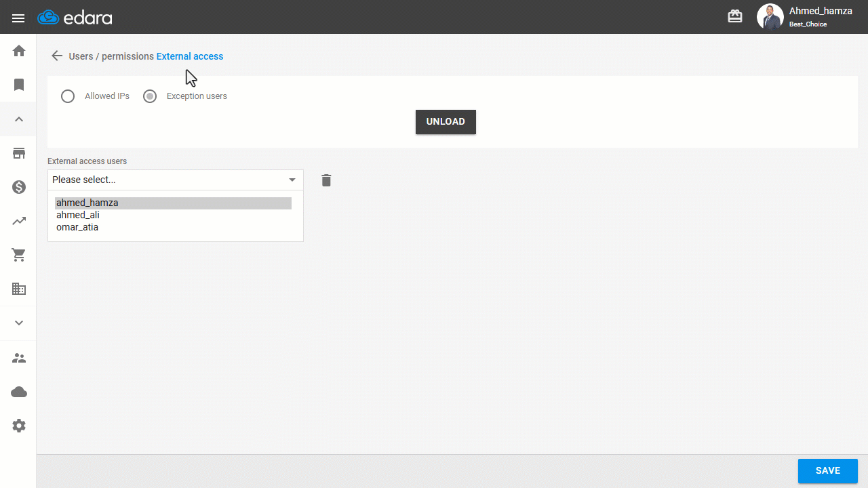The height and width of the screenshot is (488, 868).
Task: Open the cloud sidebar icon
Action: coord(19,392)
